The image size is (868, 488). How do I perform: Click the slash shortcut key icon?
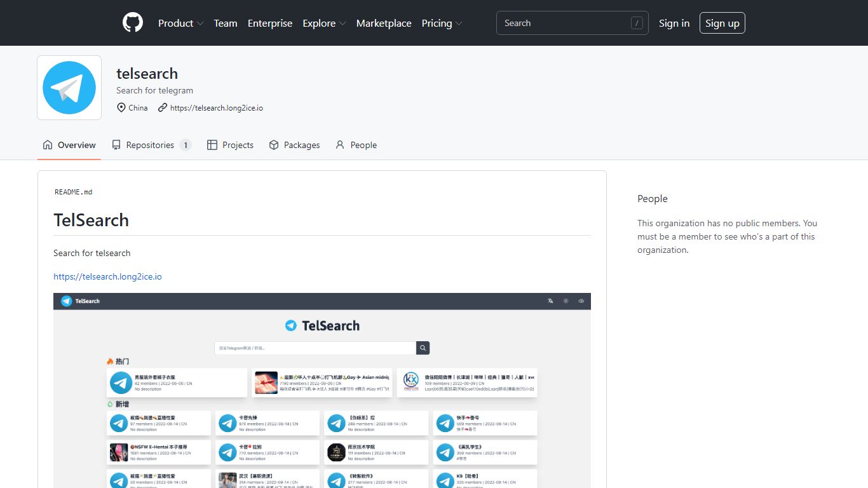point(637,23)
